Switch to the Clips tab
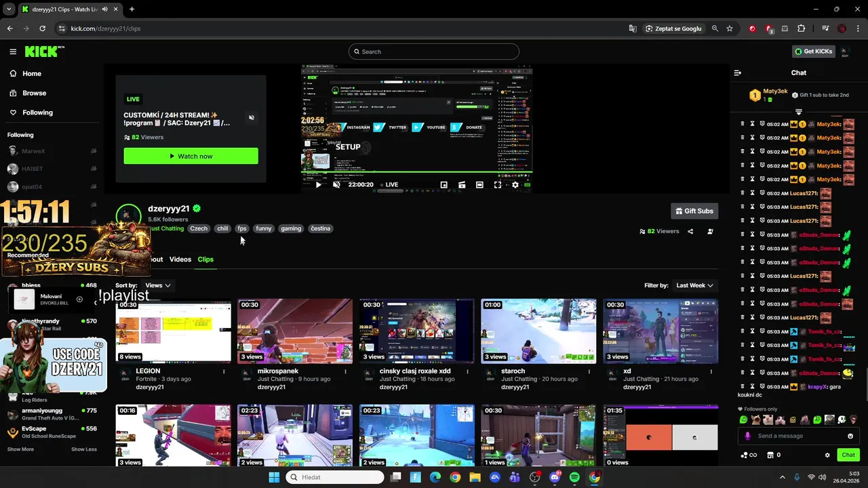Viewport: 868px width, 488px height. 205,260
